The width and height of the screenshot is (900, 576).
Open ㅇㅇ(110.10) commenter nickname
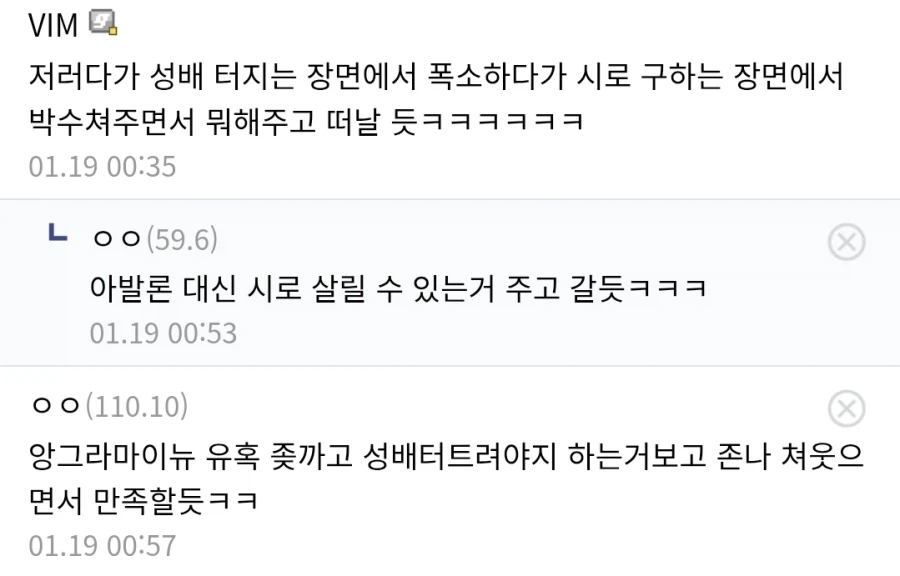click(56, 406)
